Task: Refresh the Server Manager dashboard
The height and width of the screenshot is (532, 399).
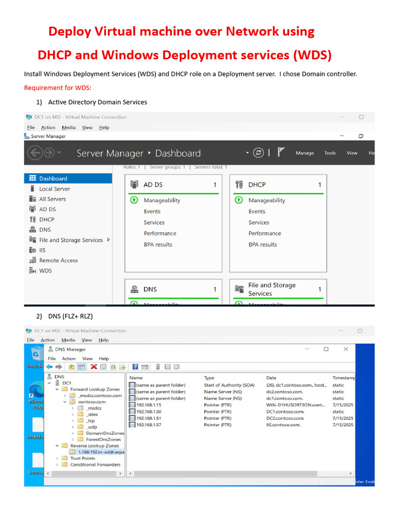Action: click(x=258, y=153)
